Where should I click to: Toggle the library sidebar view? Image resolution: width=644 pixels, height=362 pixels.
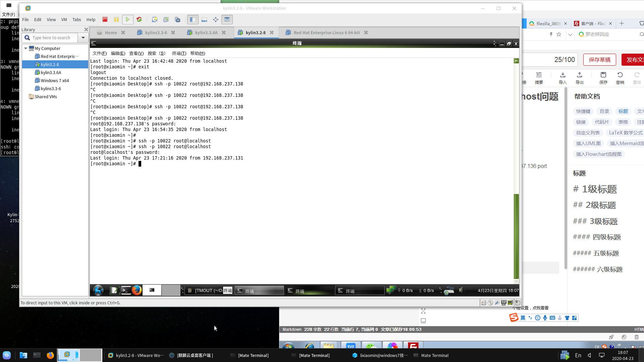[x=193, y=19]
